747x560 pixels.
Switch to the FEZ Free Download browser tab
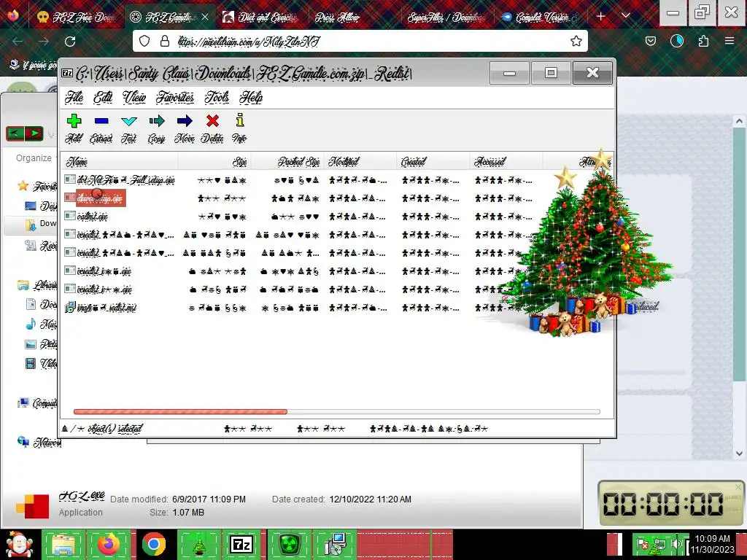tap(76, 17)
